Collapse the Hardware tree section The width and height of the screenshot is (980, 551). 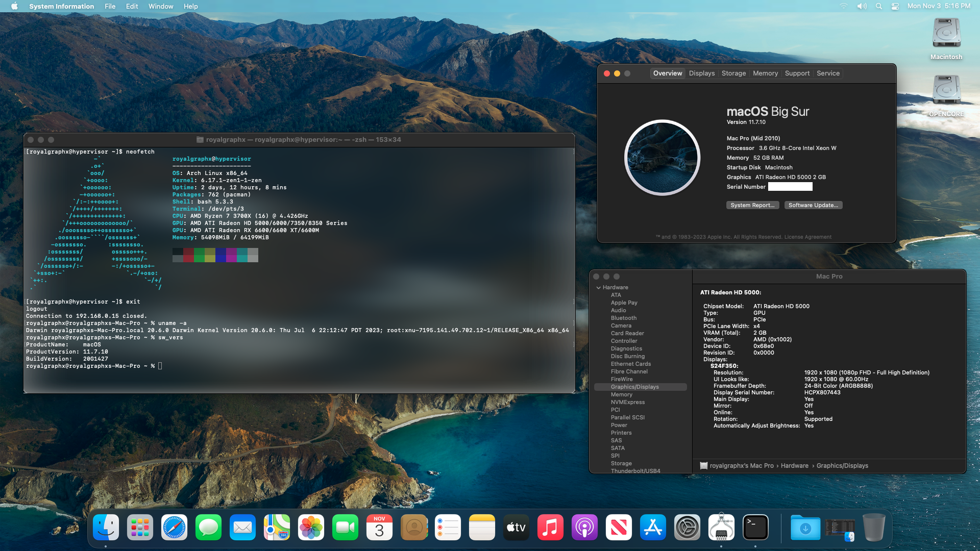click(x=598, y=288)
